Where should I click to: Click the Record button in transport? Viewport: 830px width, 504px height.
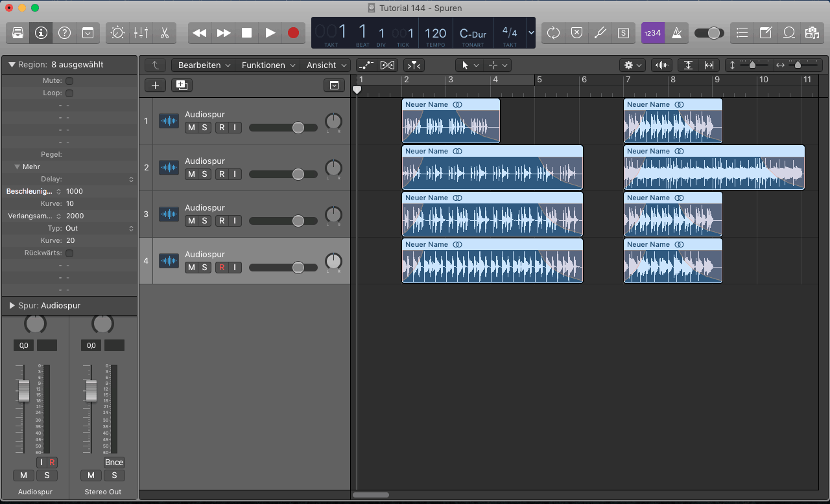click(293, 33)
